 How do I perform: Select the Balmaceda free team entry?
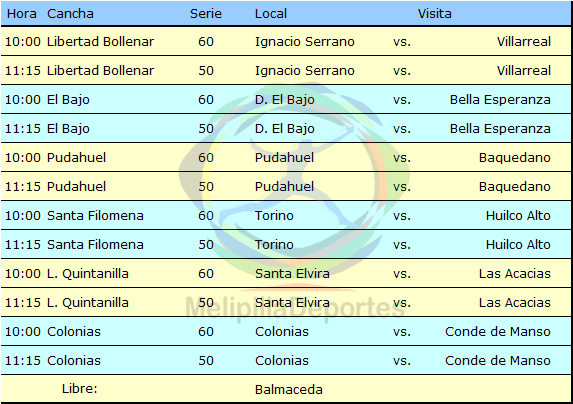(x=289, y=390)
